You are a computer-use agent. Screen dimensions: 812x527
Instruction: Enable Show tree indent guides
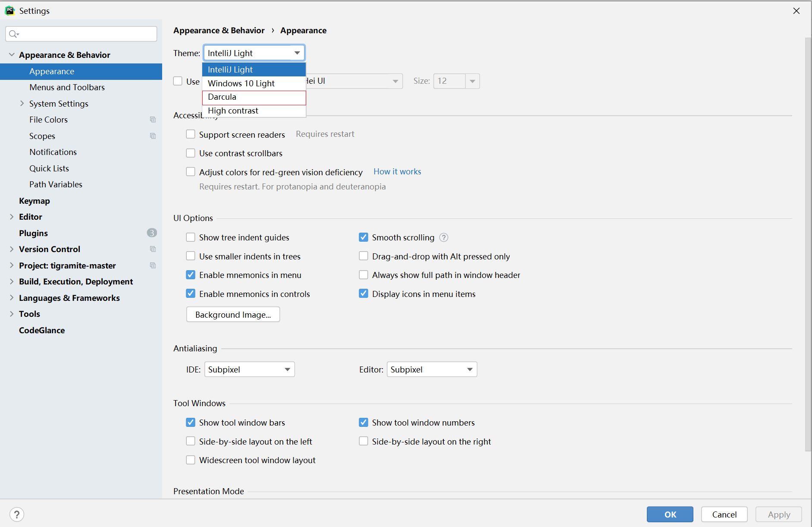191,237
